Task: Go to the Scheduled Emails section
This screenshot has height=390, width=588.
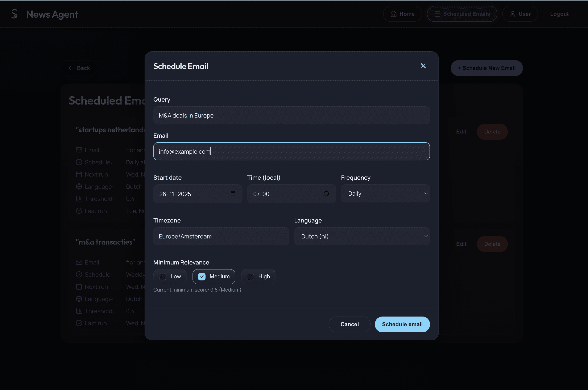Action: (x=462, y=14)
